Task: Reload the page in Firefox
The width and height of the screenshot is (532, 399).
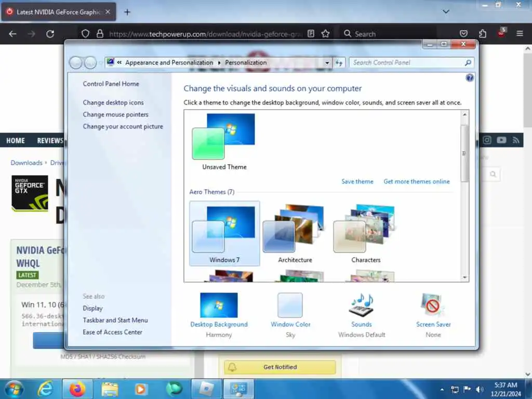Action: coord(50,34)
